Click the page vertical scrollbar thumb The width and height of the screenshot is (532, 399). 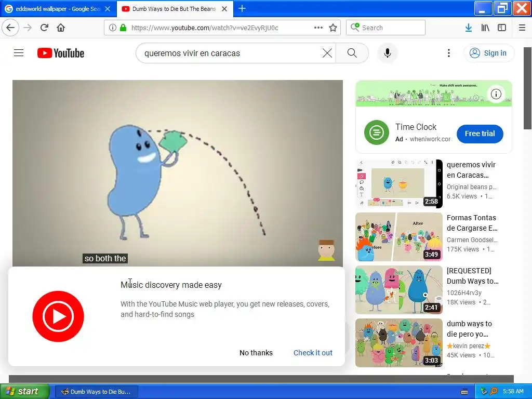tap(527, 88)
